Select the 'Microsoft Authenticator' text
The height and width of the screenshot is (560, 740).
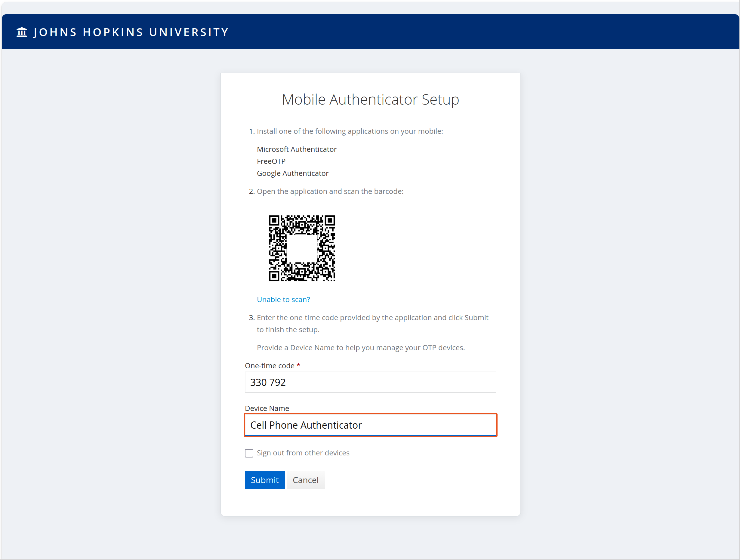pyautogui.click(x=297, y=149)
